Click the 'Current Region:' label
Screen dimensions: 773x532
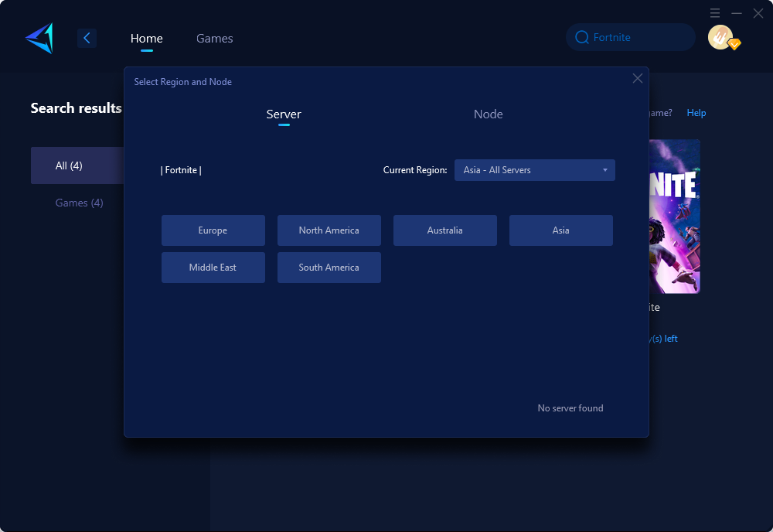pyautogui.click(x=415, y=170)
